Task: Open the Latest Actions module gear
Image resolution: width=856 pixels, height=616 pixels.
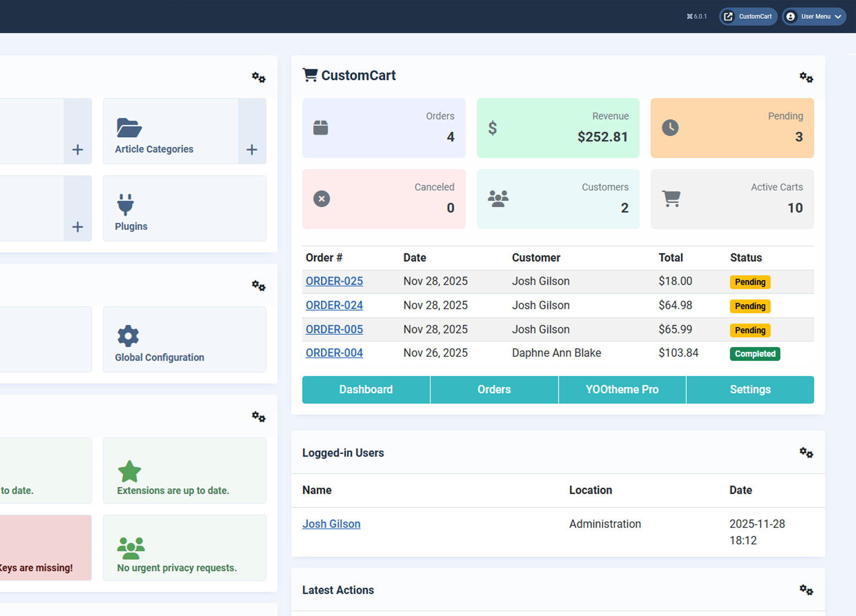Action: [x=806, y=590]
